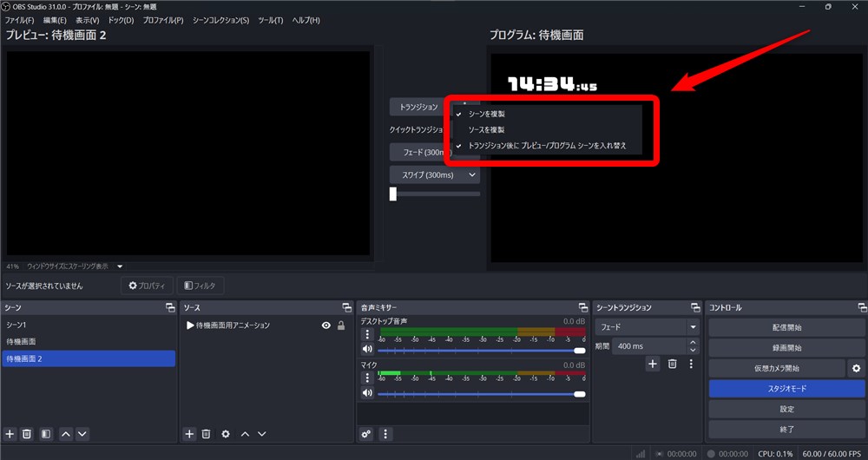Open virtual camera settings gear
Screen dimensions: 868x460
(857, 368)
